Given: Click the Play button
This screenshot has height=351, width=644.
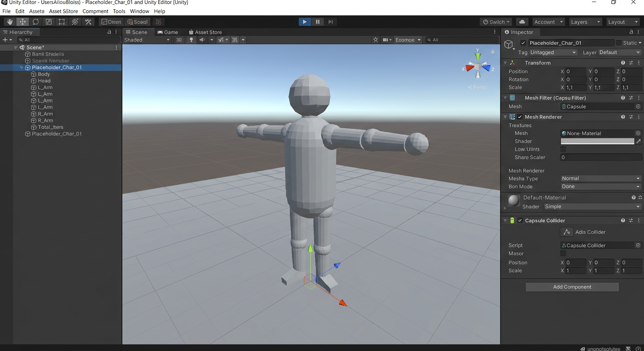Looking at the screenshot, I should pyautogui.click(x=305, y=22).
